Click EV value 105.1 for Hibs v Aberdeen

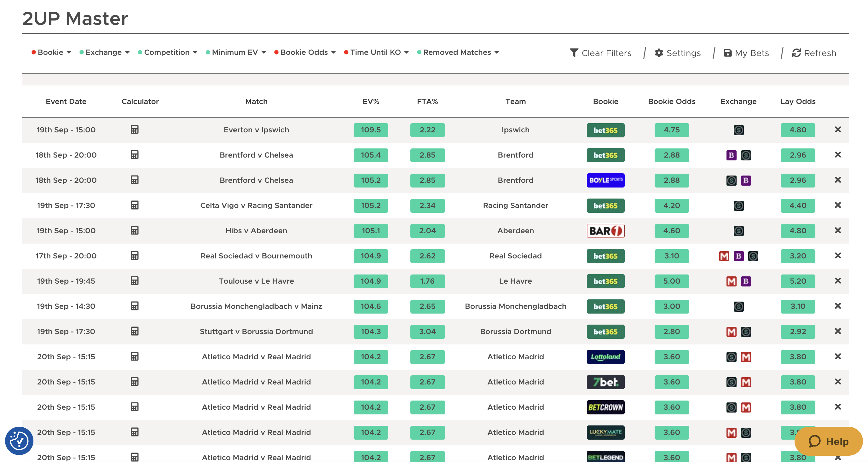click(371, 230)
